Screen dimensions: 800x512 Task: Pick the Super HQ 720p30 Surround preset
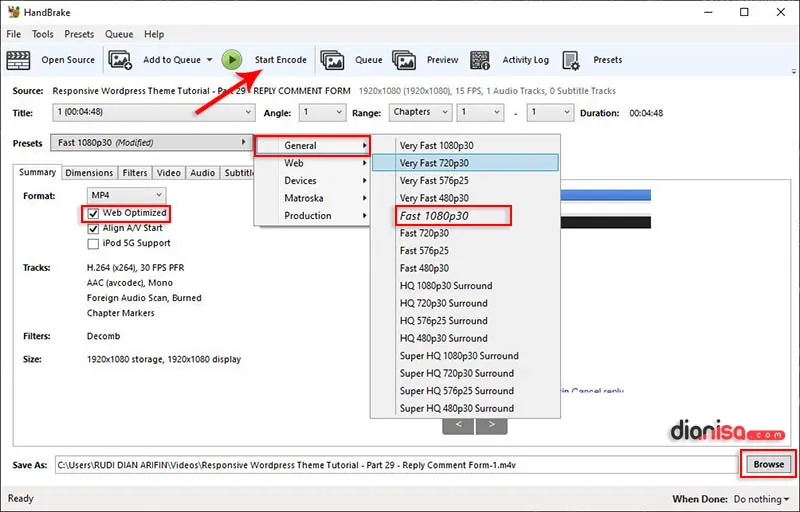[465, 373]
